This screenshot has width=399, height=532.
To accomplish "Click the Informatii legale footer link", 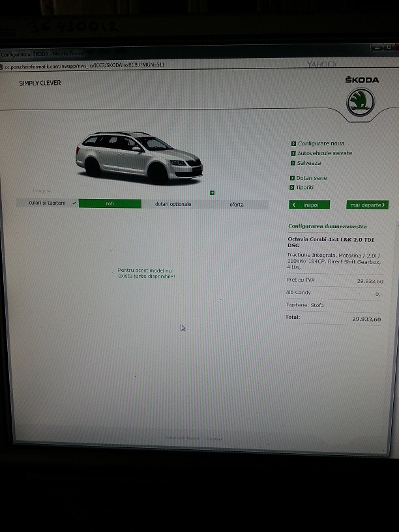I will pyautogui.click(x=182, y=438).
